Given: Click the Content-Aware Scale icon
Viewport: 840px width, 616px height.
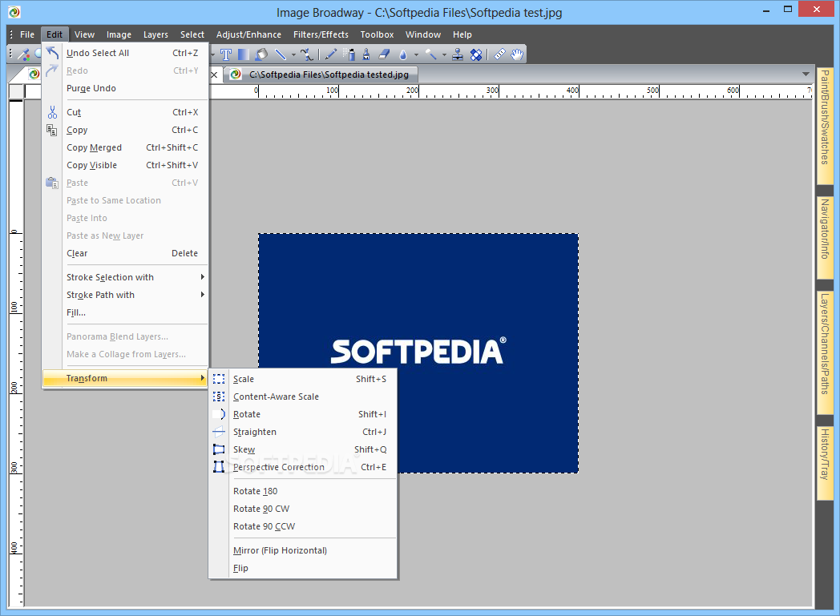Looking at the screenshot, I should (x=219, y=397).
